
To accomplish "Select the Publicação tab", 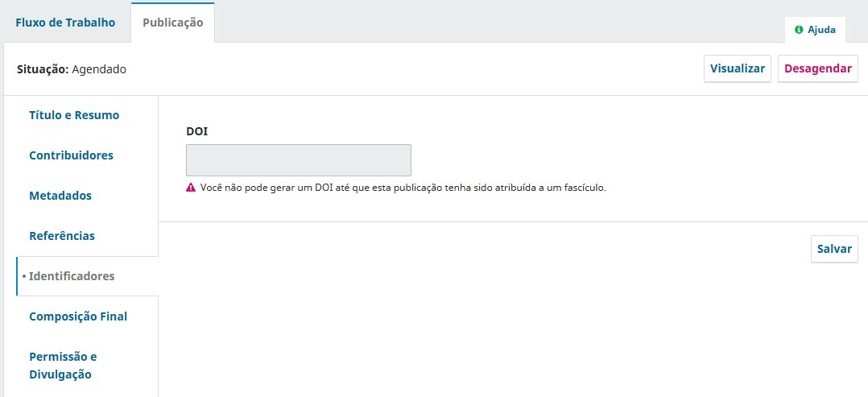I will tap(172, 23).
